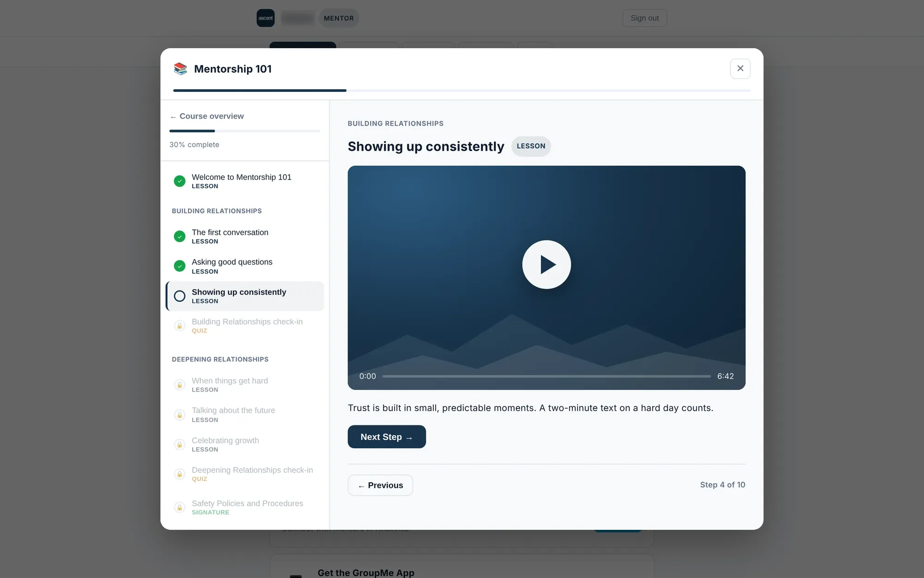This screenshot has height=578, width=924.
Task: Click BUILDING RELATIONSHIPS heading in sidebar
Action: [217, 211]
